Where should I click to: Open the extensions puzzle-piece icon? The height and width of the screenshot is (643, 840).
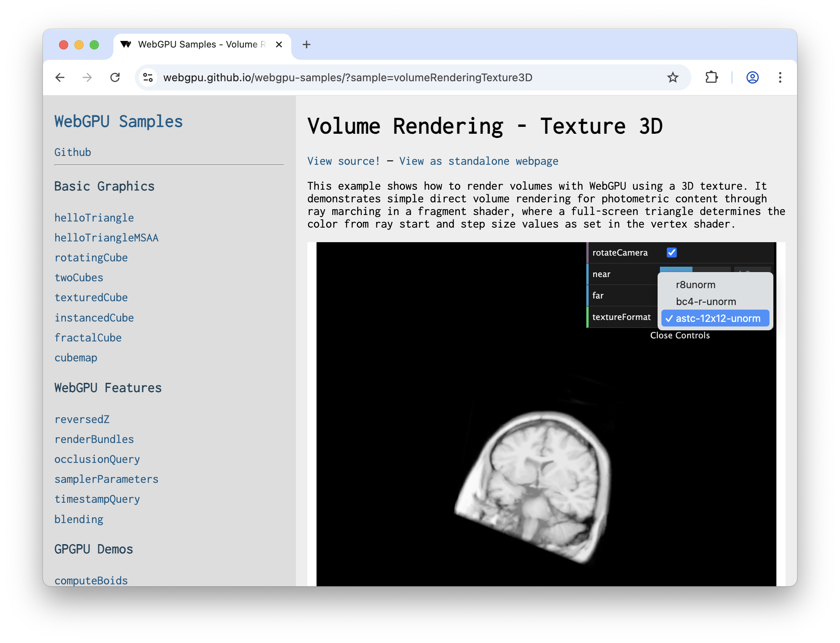pyautogui.click(x=712, y=77)
